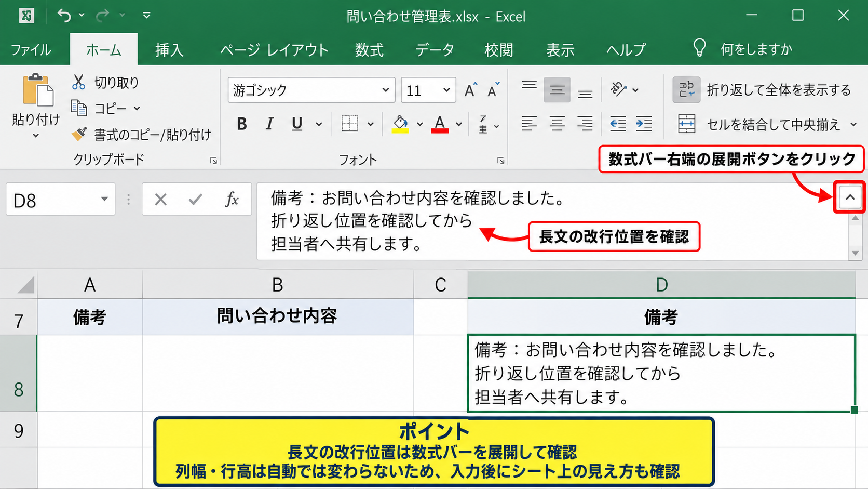The height and width of the screenshot is (489, 868).
Task: Click the fill color paint bucket icon
Action: point(400,124)
